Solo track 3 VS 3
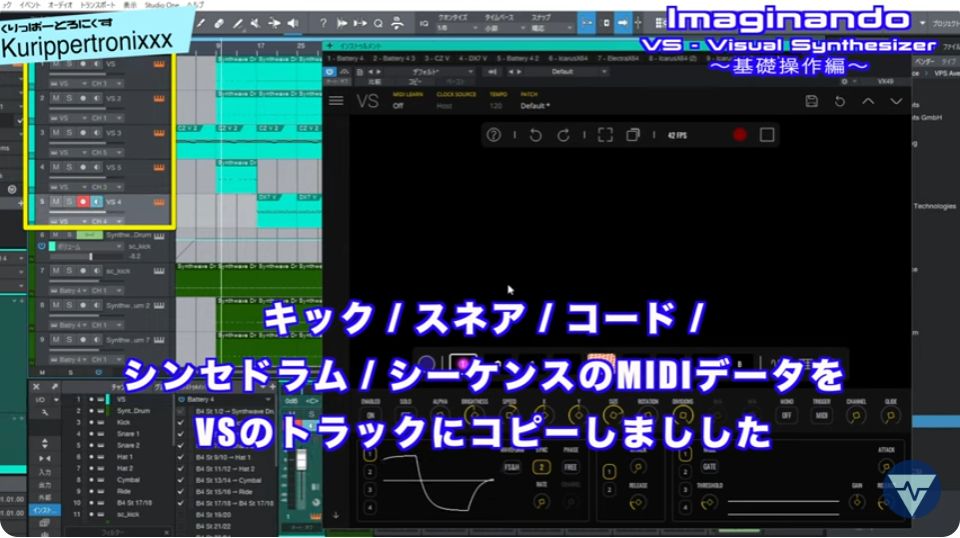Viewport: 960px width, 538px height. click(x=69, y=132)
